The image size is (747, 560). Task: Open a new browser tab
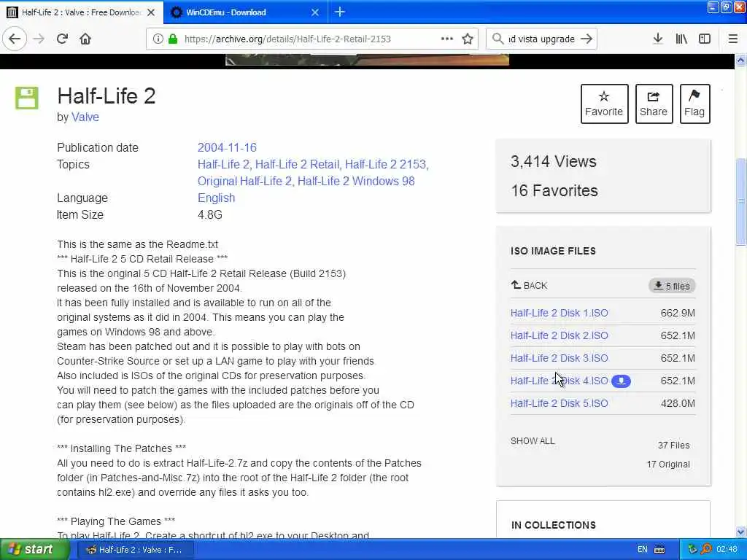point(340,12)
